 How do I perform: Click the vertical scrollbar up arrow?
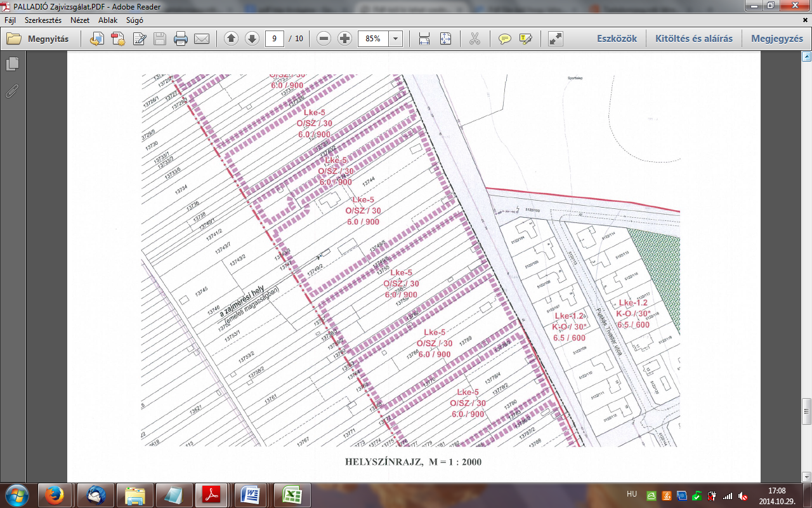[806, 58]
